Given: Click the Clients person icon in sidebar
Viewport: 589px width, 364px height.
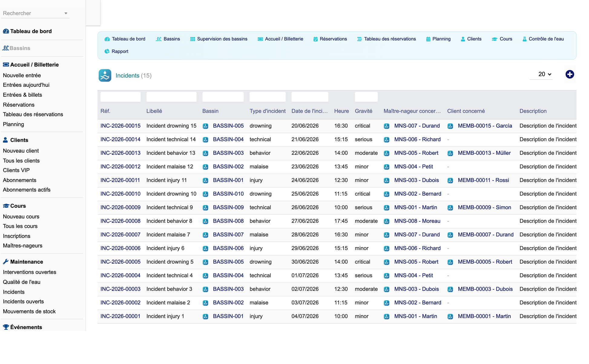Looking at the screenshot, I should tap(5, 140).
